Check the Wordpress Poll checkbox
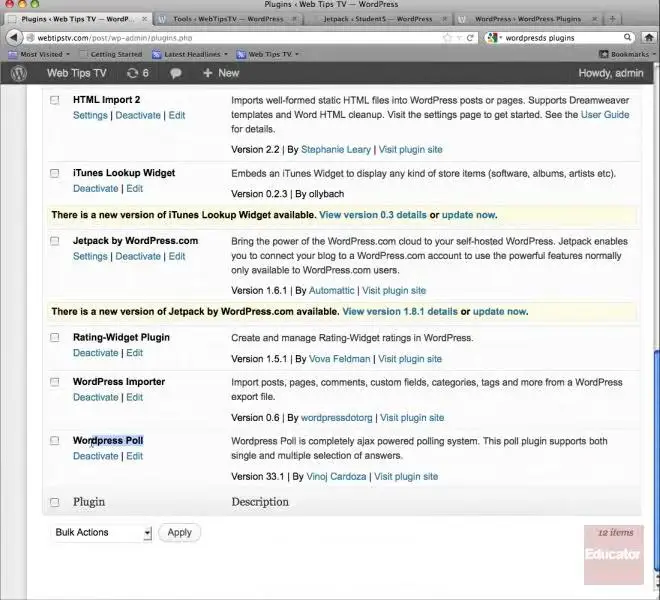Viewport: 660px width, 600px height. click(55, 441)
